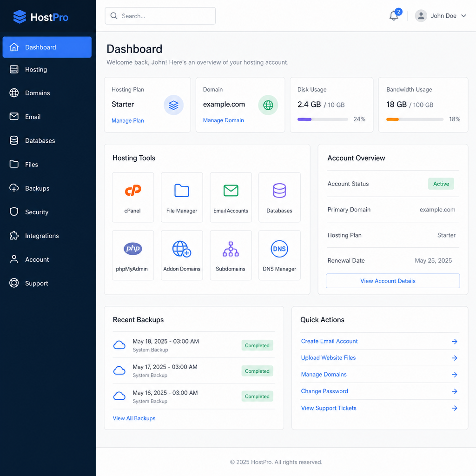Click cloud icon for May 17 backup

tap(119, 370)
